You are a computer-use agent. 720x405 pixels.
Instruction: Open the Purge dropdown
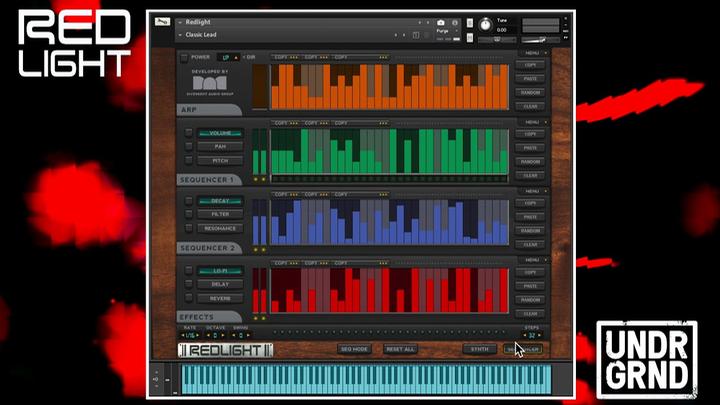click(445, 31)
